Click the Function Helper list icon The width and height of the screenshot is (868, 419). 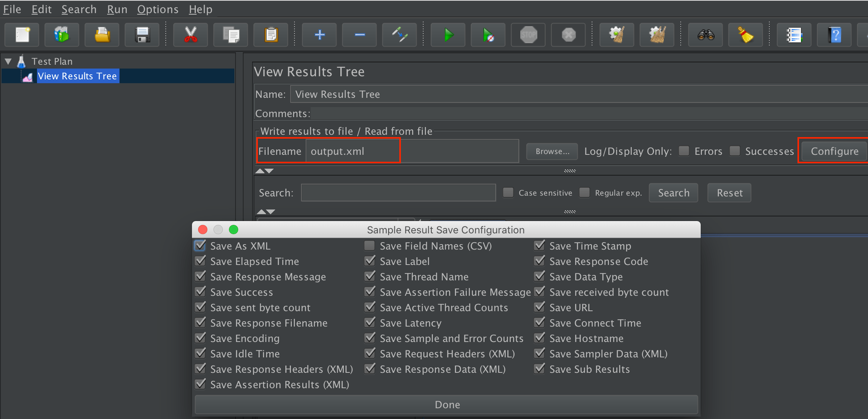click(794, 35)
